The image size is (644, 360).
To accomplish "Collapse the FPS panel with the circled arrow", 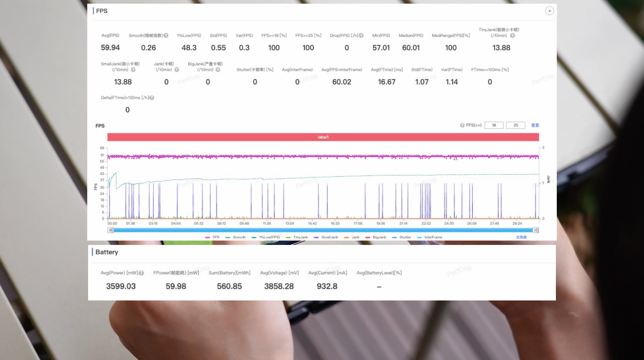I will [x=549, y=11].
